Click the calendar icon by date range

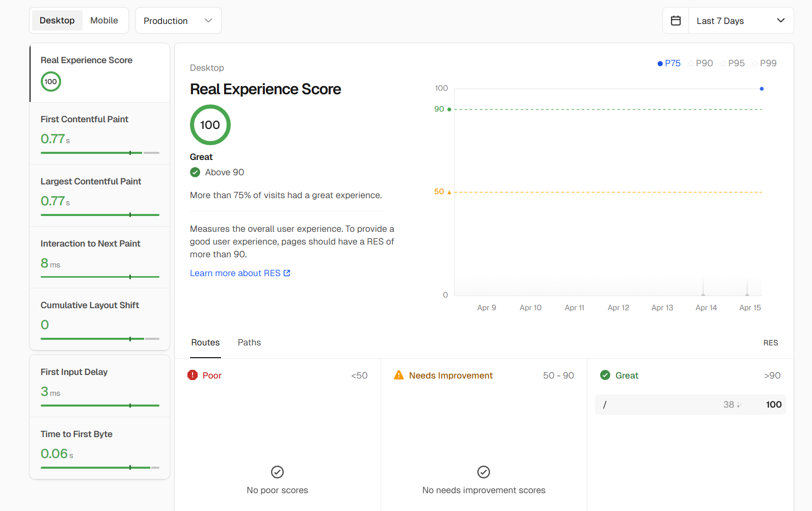tap(675, 21)
